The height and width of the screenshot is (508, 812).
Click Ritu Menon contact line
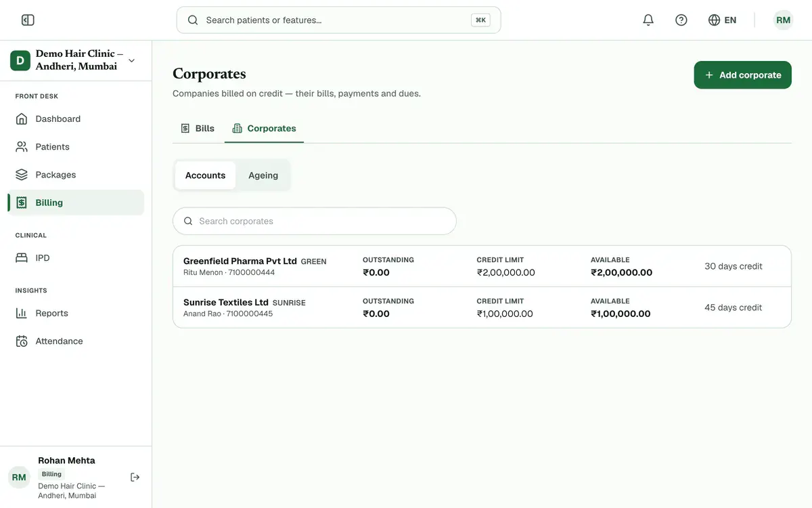click(x=229, y=272)
